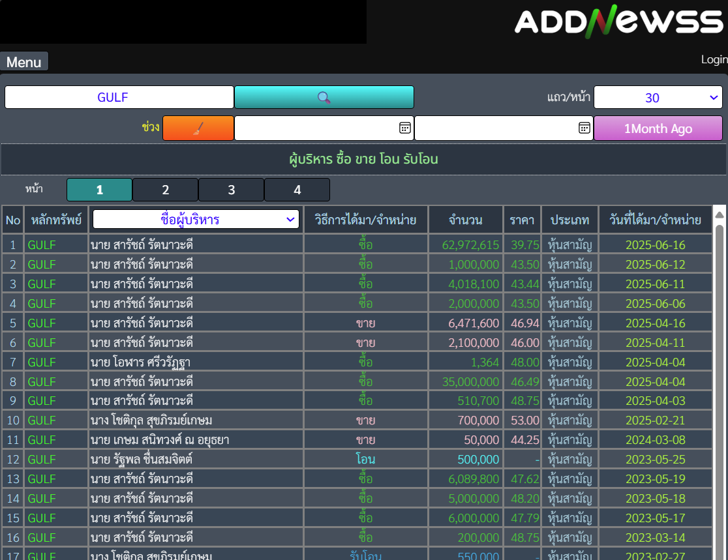Screen dimensions: 728x560
Task: Open the end date calendar picker icon
Action: point(584,128)
